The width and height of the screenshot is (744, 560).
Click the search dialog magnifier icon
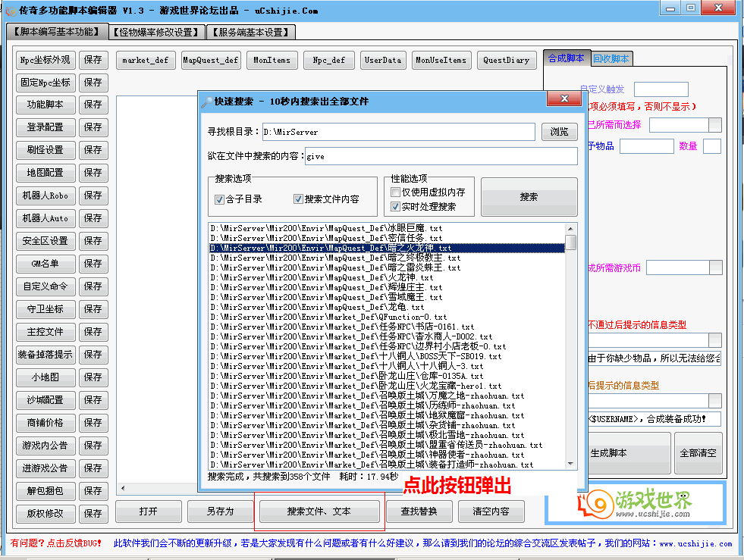tap(206, 102)
